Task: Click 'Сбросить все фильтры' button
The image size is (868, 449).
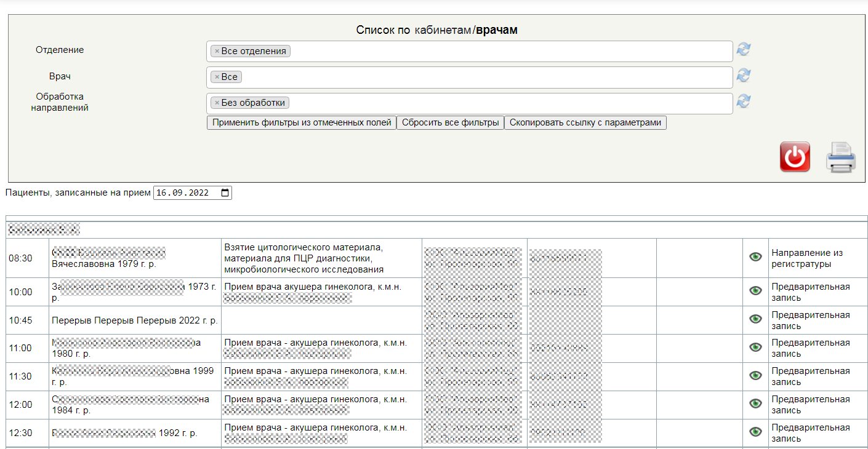Action: [450, 122]
